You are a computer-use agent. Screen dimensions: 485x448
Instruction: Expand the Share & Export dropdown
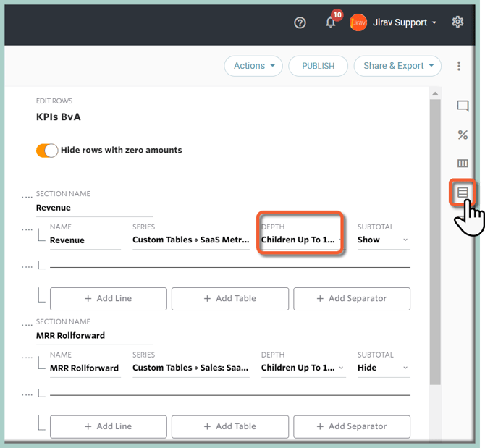(x=397, y=66)
